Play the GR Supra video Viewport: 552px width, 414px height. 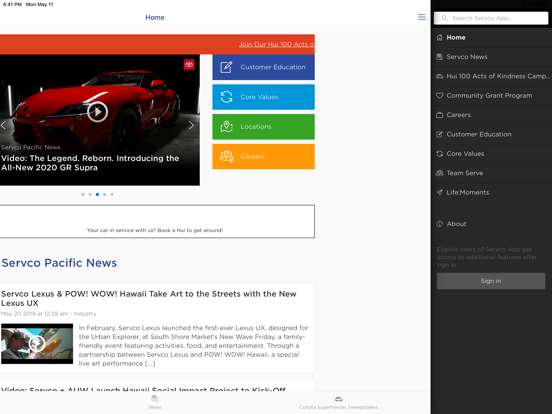97,112
